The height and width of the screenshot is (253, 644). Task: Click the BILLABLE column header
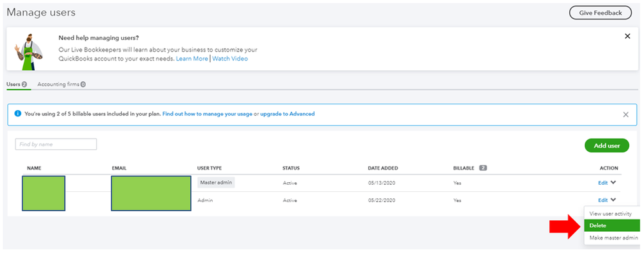click(463, 168)
